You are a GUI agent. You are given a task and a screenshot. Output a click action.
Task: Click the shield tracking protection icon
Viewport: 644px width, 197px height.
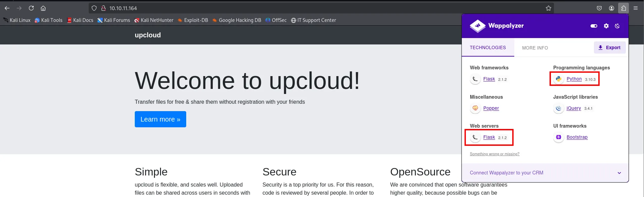tap(94, 8)
